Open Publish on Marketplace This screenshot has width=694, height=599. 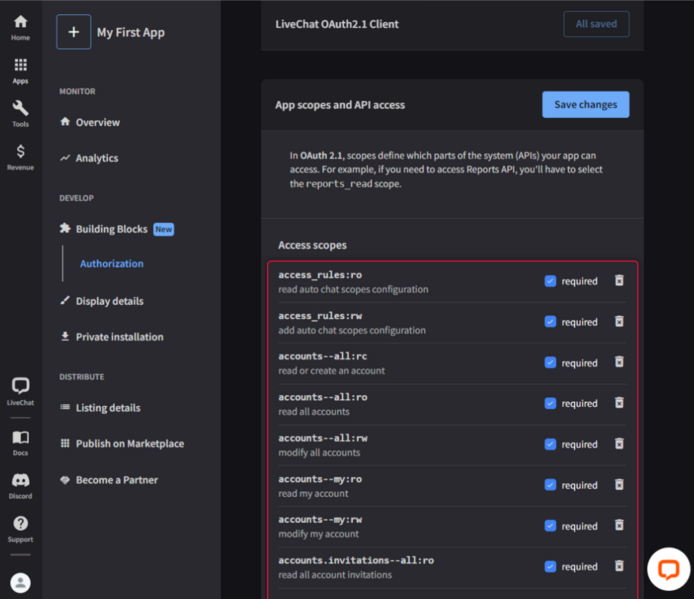pos(129,444)
